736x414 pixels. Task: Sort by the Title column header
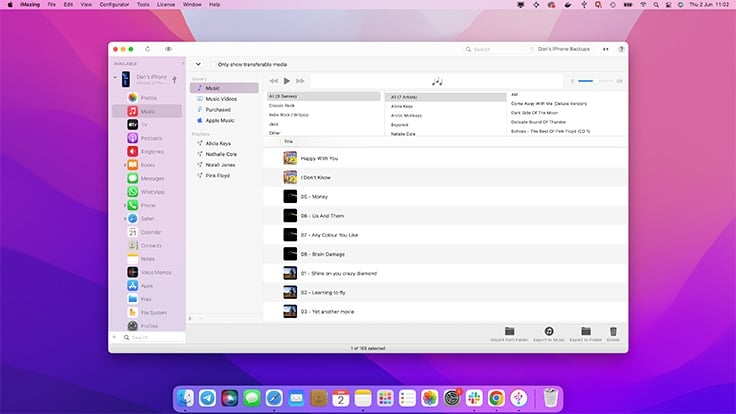click(x=288, y=141)
